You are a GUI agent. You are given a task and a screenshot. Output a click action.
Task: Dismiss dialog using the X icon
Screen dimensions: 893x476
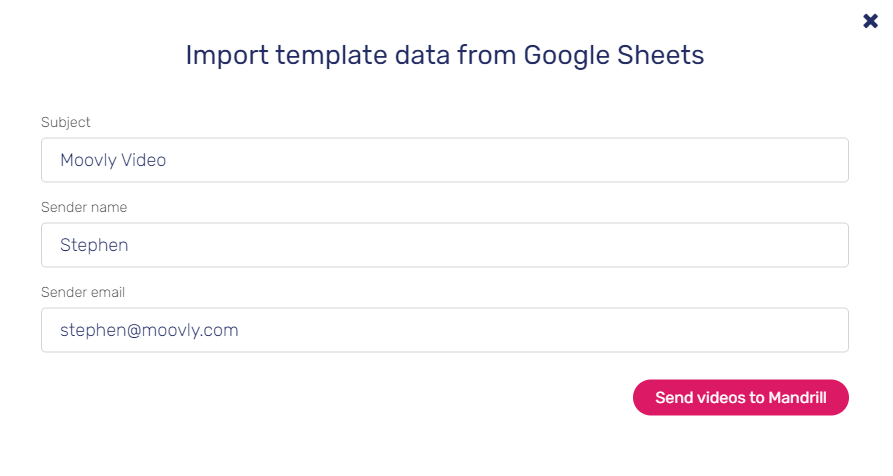(870, 21)
